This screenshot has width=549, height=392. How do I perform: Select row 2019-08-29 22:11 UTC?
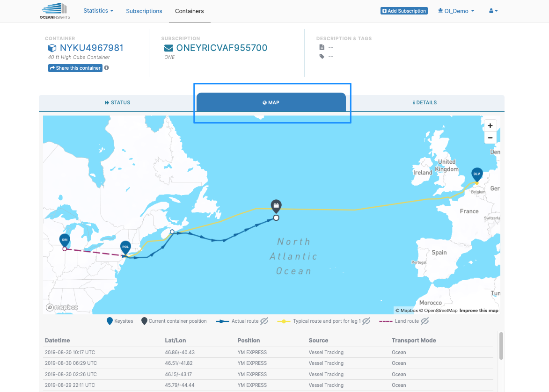[x=268, y=385]
